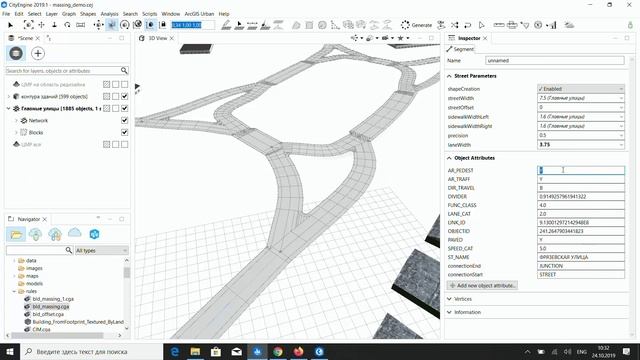Click the Windows Start button
The width and height of the screenshot is (640, 360).
pos(9,351)
